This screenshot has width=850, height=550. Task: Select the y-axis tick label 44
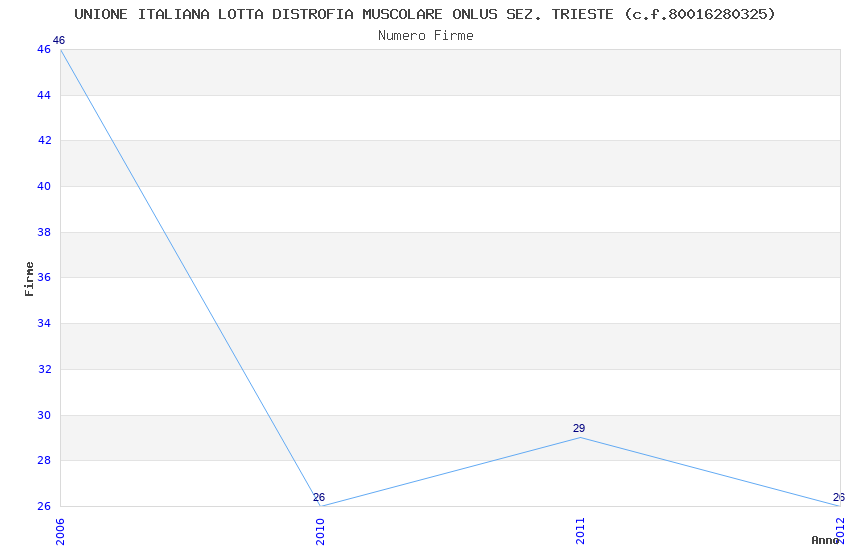(x=44, y=95)
